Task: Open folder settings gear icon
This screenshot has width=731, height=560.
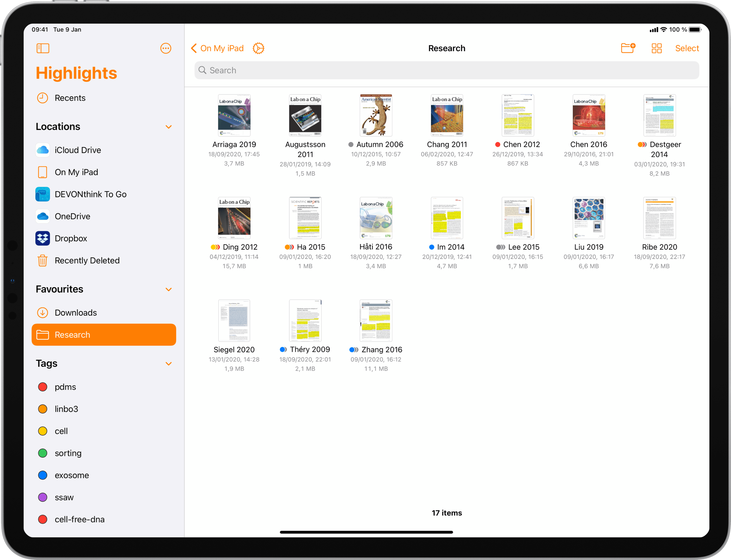Action: (257, 48)
